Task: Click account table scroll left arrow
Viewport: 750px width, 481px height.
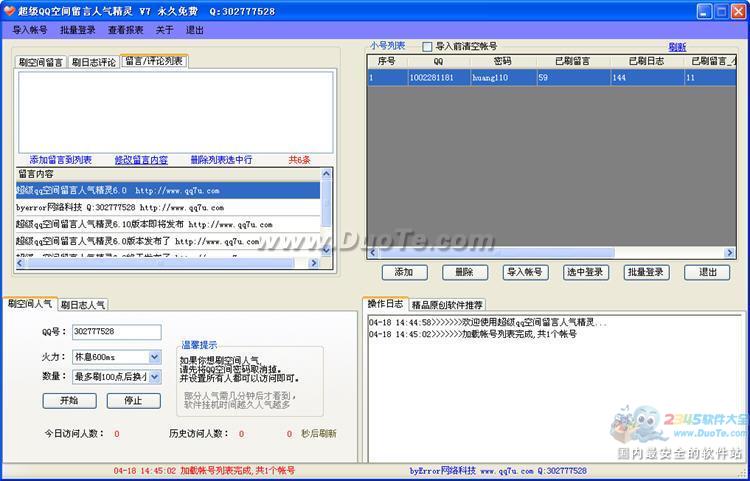Action: 374,252
